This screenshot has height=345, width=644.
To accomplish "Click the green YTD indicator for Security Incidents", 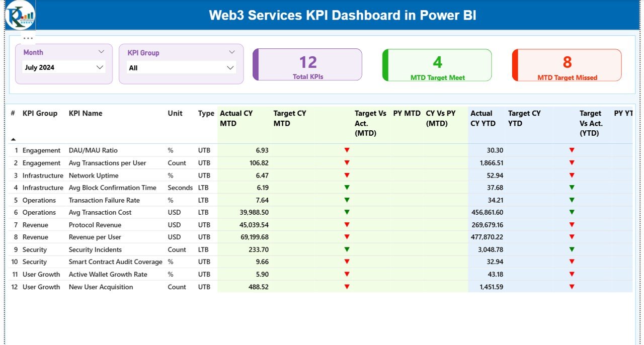I will [571, 249].
